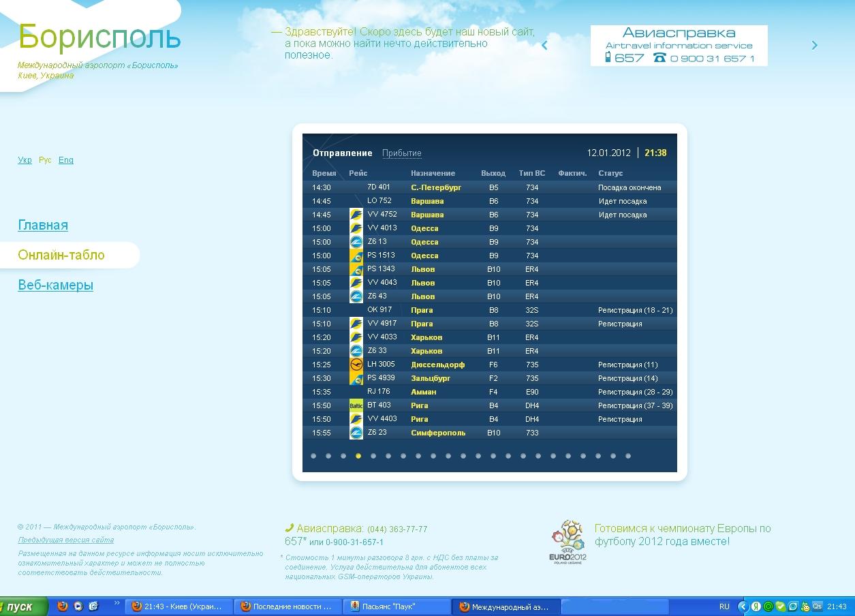Select the last pagination dot of the flight board
This screenshot has height=616, width=855.
628,456
